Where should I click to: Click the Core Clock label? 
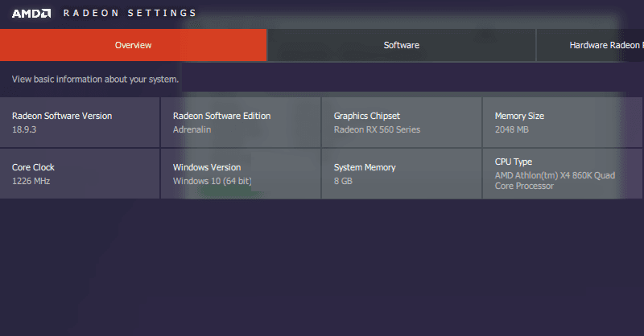(x=33, y=167)
